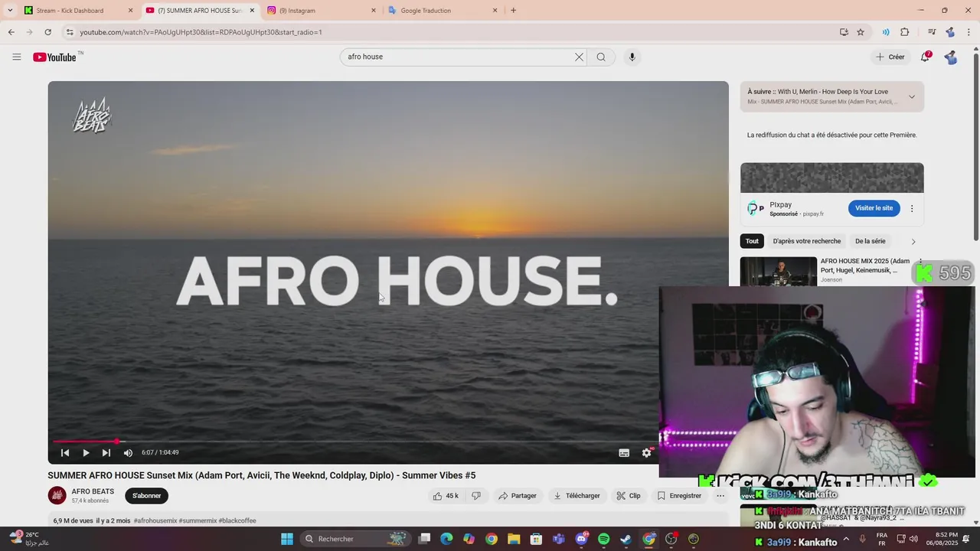This screenshot has width=980, height=551.
Task: Open Steam from the taskbar
Action: [x=626, y=539]
